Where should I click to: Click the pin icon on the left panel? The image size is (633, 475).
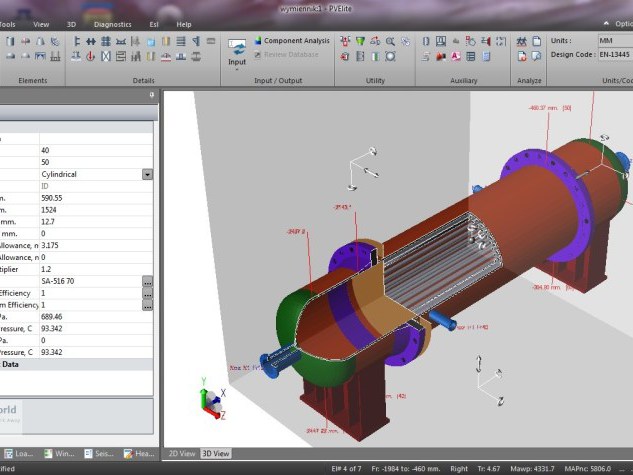pyautogui.click(x=152, y=95)
